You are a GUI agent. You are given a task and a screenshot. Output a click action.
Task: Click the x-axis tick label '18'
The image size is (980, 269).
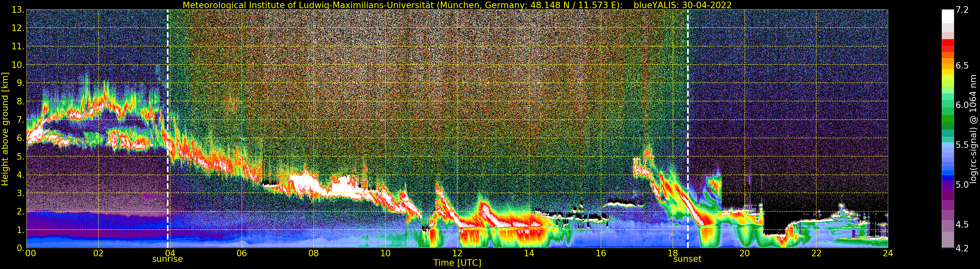tap(673, 253)
